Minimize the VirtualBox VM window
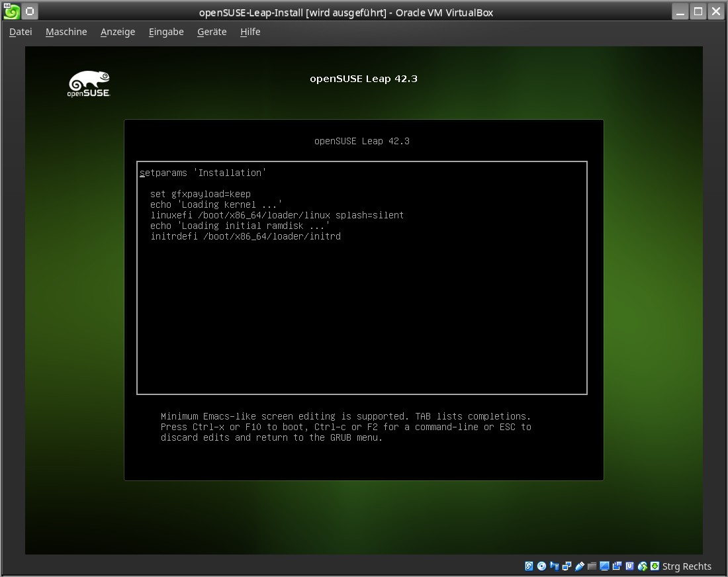Image resolution: width=728 pixels, height=577 pixels. 680,12
